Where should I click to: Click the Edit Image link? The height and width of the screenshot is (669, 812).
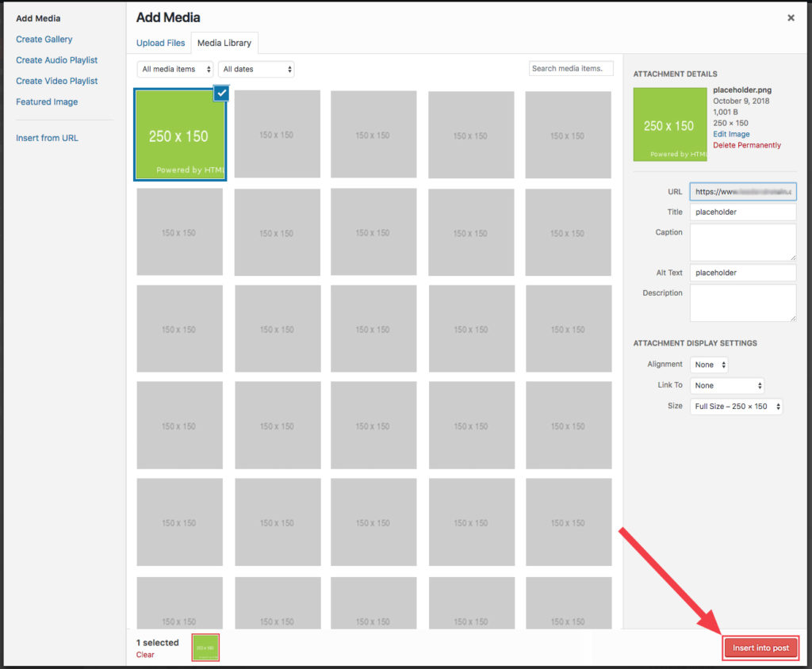pos(731,134)
